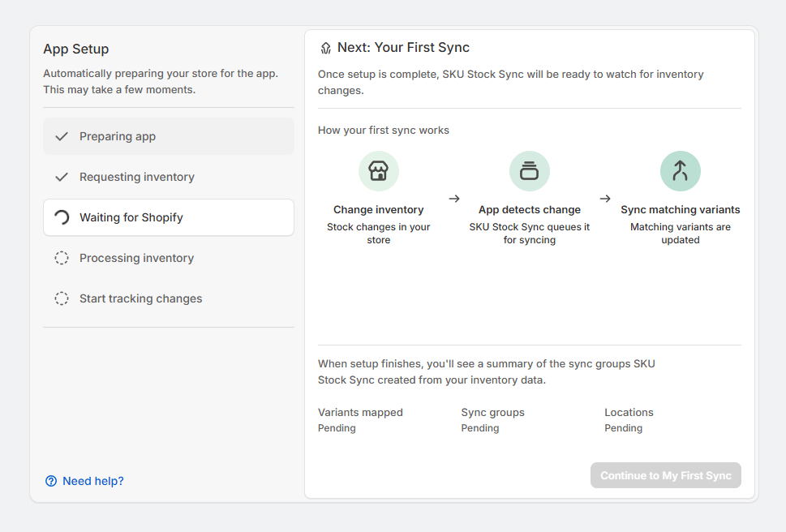Click the Change inventory title

click(379, 210)
